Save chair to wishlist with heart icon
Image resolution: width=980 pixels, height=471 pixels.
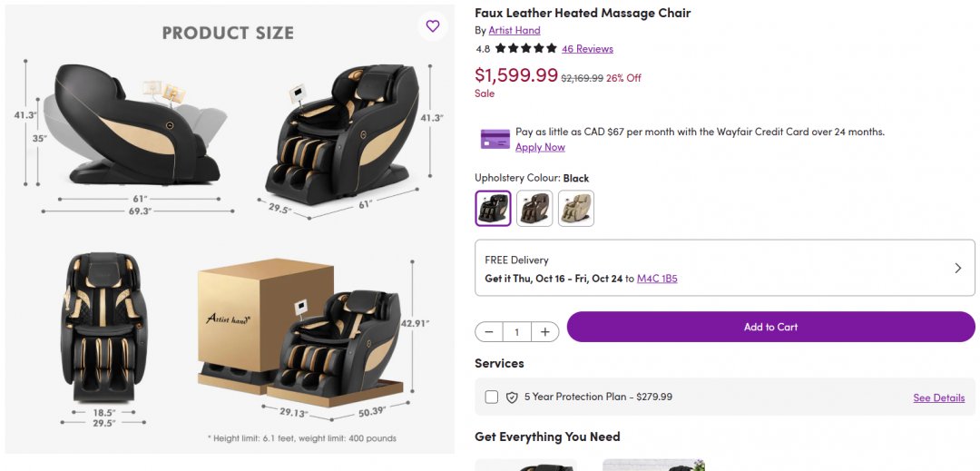click(x=433, y=26)
